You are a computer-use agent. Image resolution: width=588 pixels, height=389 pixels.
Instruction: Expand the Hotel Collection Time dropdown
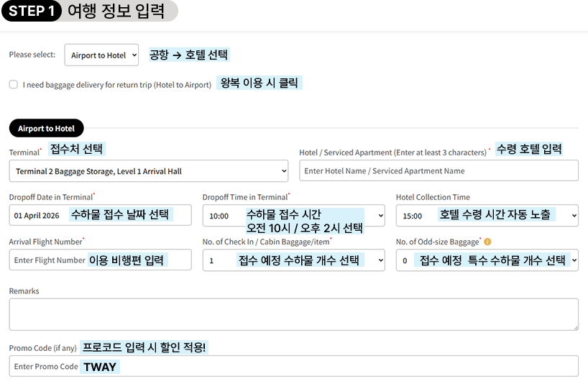click(x=487, y=216)
